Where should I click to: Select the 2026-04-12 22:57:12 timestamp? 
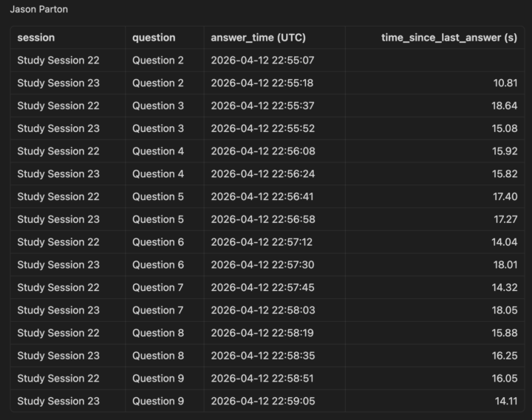coord(262,242)
